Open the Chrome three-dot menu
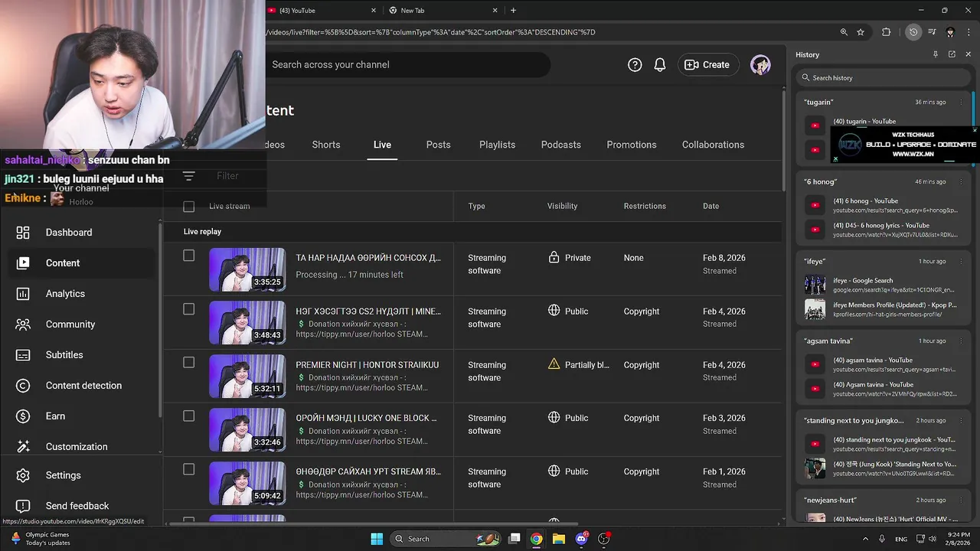 pos(968,32)
